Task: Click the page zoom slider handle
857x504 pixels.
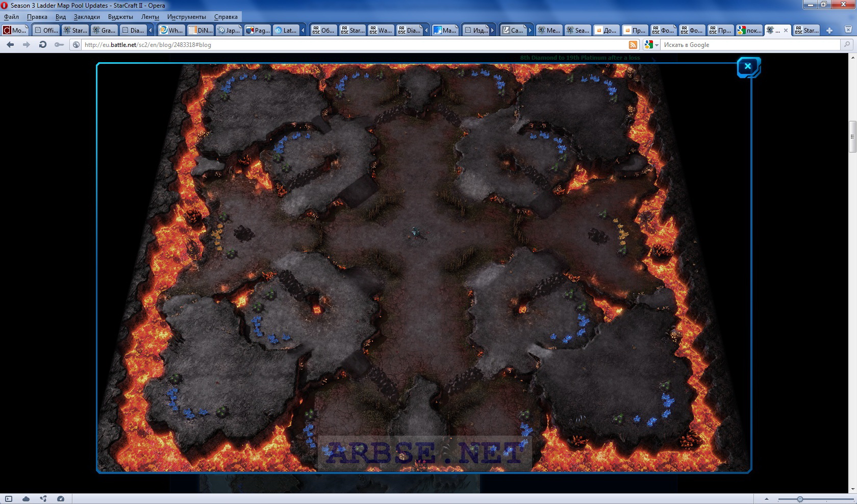Action: pos(800,499)
